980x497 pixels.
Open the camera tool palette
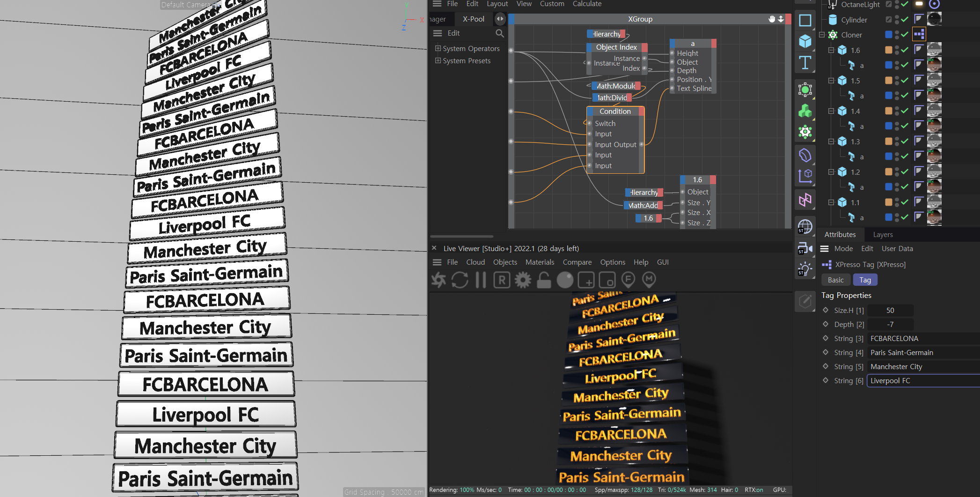pos(805,248)
